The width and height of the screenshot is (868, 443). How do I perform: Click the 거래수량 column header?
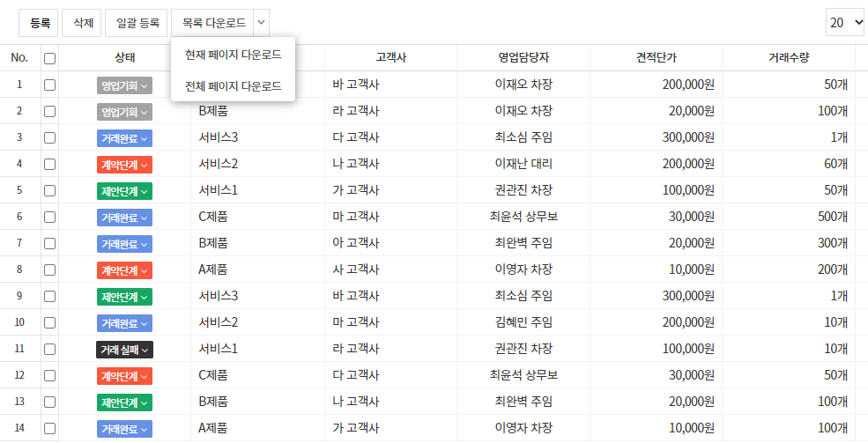789,57
